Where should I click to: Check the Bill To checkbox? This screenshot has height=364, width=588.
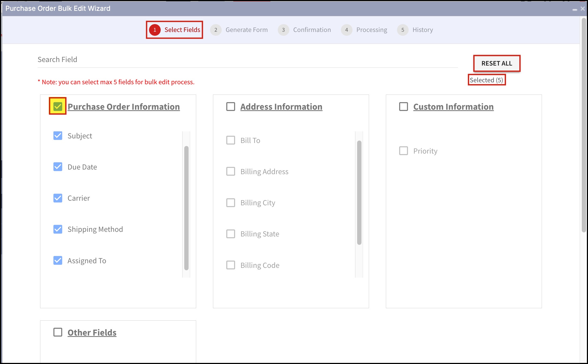[231, 140]
